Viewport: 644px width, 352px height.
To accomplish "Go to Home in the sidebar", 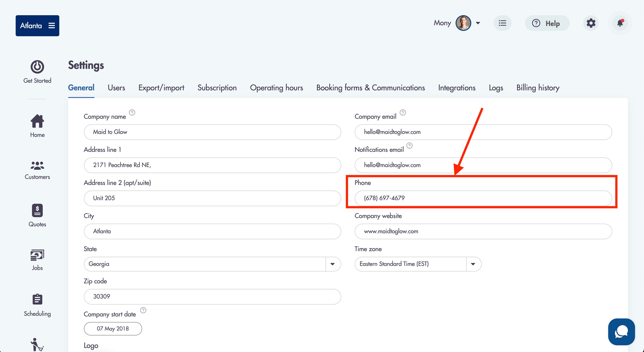I will point(37,121).
